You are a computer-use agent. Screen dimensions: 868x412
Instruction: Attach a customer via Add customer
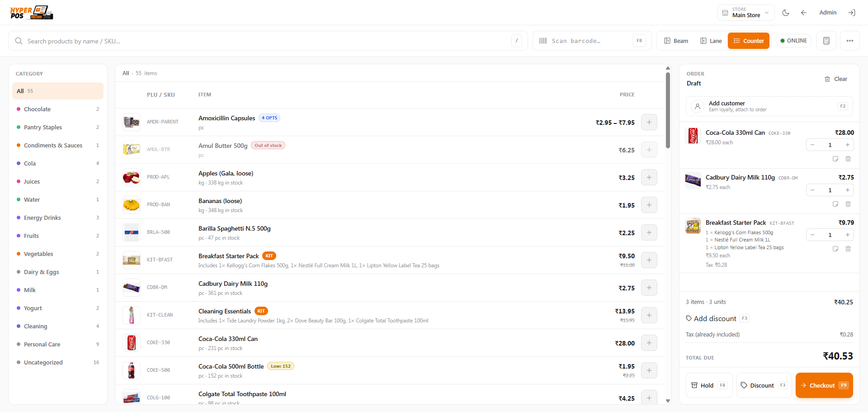(x=769, y=106)
